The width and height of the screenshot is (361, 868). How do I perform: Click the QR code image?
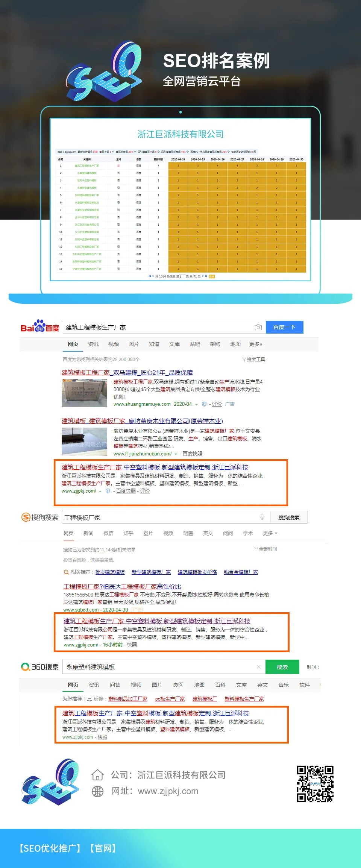coord(315,783)
